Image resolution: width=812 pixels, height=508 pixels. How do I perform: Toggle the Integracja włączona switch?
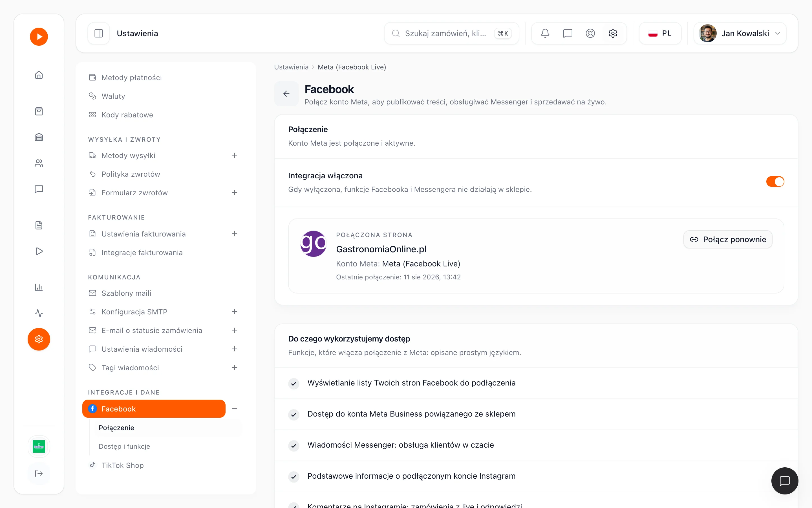(775, 181)
